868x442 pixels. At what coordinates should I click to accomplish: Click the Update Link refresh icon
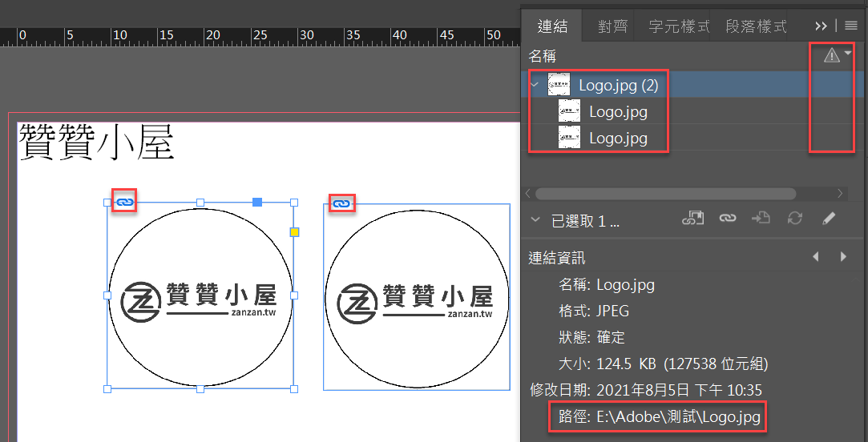click(795, 218)
